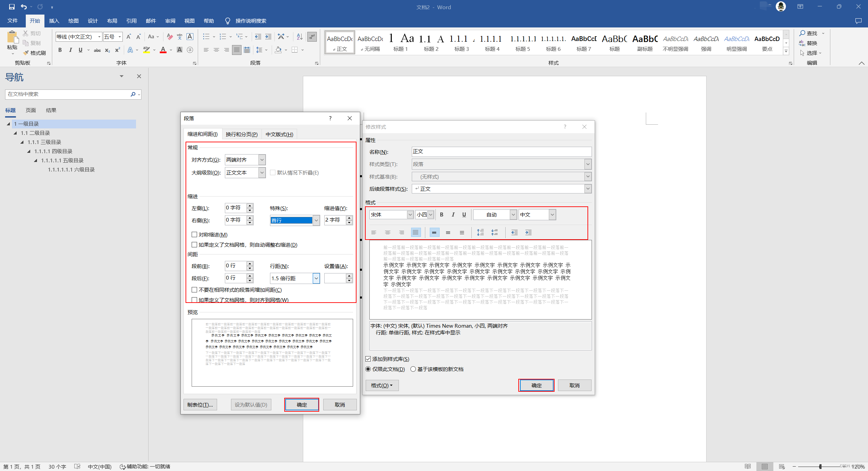Toggle the show paragraph marks icon

coord(312,37)
